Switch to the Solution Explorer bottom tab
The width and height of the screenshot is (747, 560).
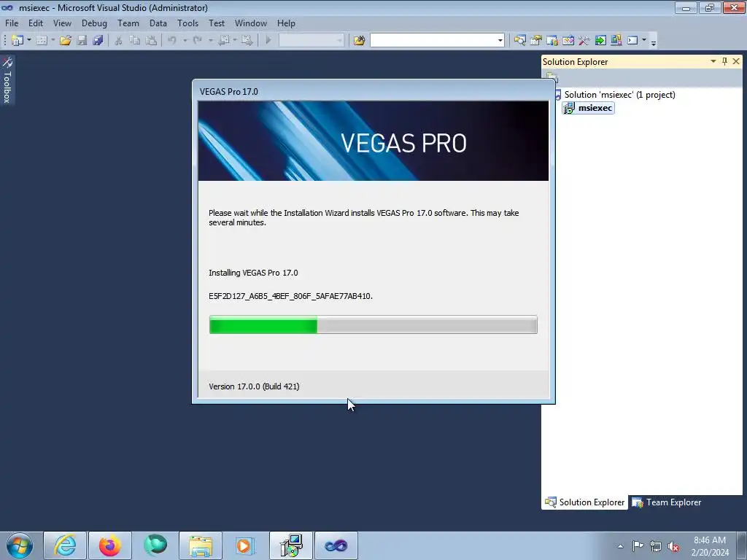(585, 502)
